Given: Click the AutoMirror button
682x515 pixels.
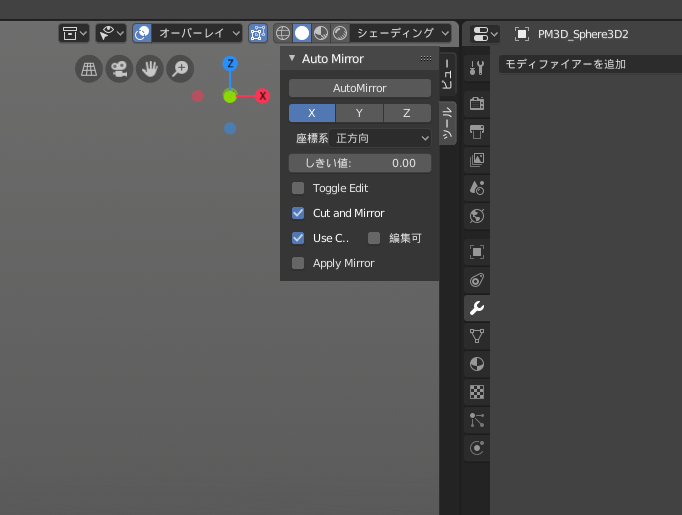Looking at the screenshot, I should pos(360,88).
